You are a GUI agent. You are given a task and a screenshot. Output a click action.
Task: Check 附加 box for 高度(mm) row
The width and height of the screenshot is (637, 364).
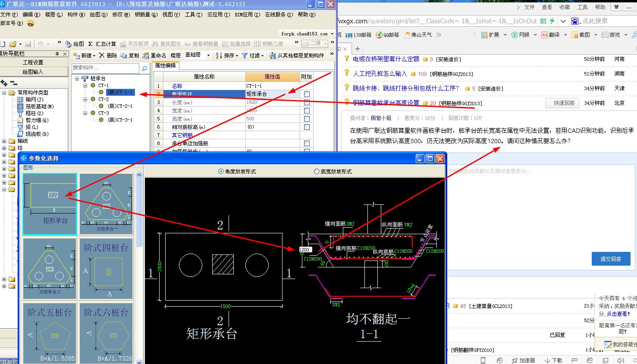point(307,119)
